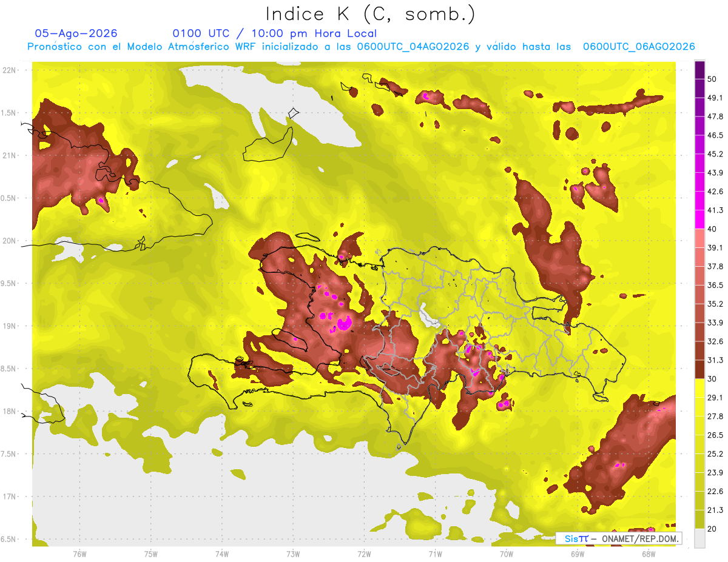Click the colorbar value "30"
This screenshot has height=562, width=728.
[713, 379]
